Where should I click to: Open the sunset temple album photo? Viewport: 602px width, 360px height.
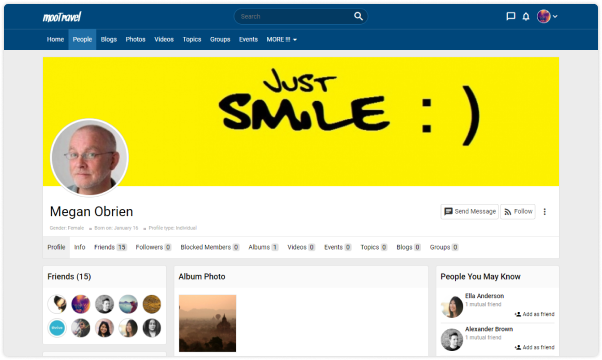pyautogui.click(x=207, y=323)
